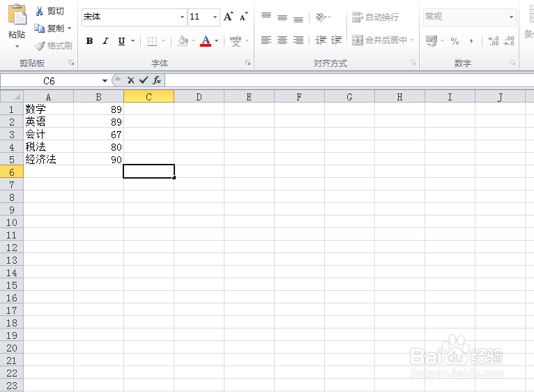Open number format dropdown 常规

[x=511, y=17]
